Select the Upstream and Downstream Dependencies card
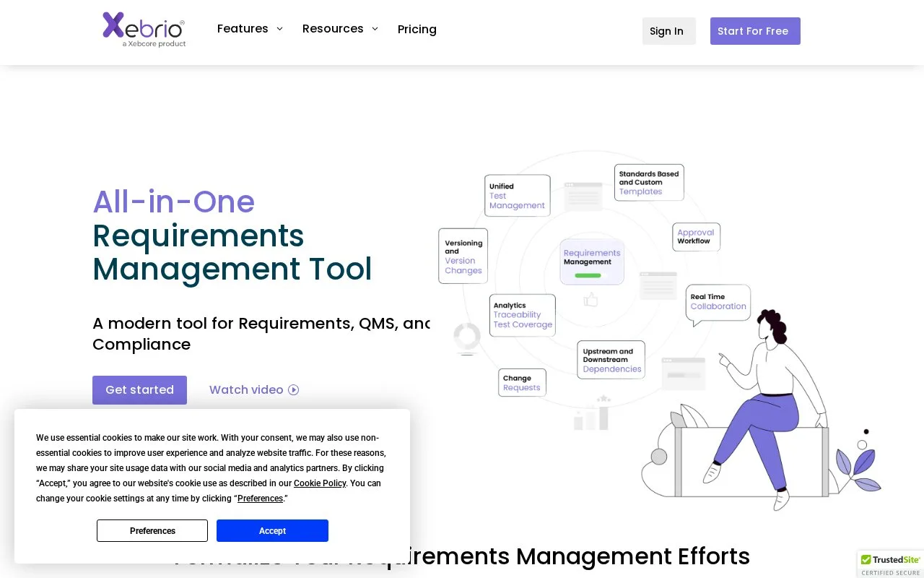 611,360
